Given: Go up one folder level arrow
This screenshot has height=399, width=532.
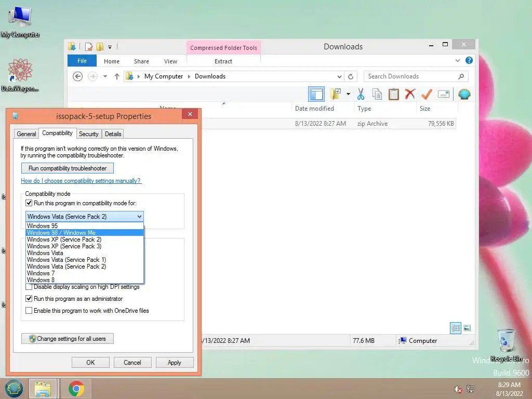Looking at the screenshot, I should point(117,76).
